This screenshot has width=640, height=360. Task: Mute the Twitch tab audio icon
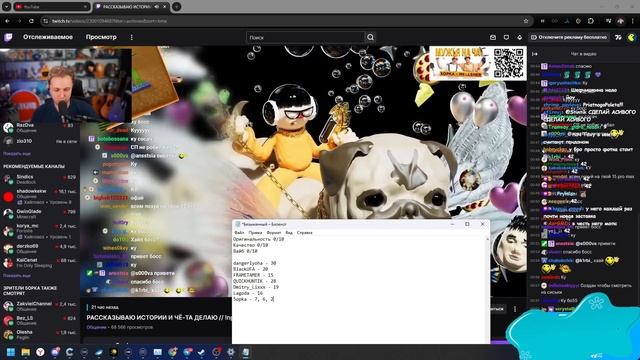click(157, 7)
